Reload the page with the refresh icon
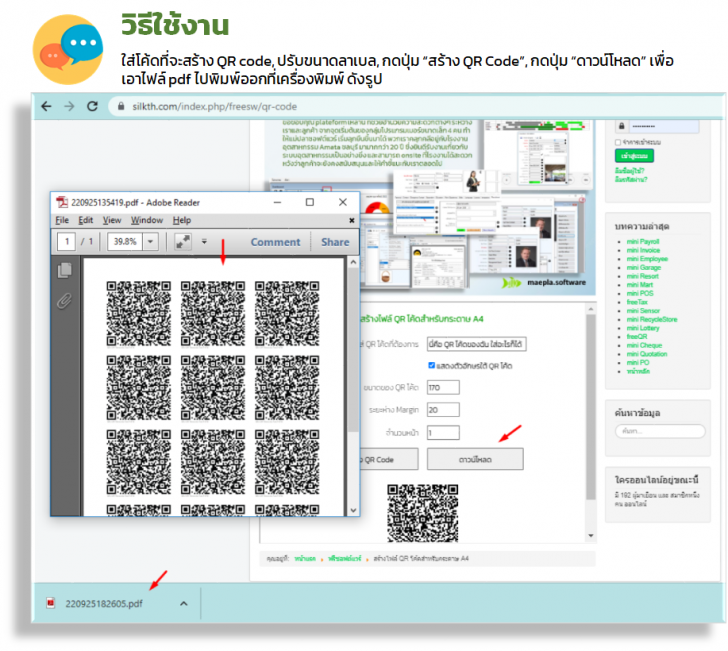 click(x=92, y=106)
